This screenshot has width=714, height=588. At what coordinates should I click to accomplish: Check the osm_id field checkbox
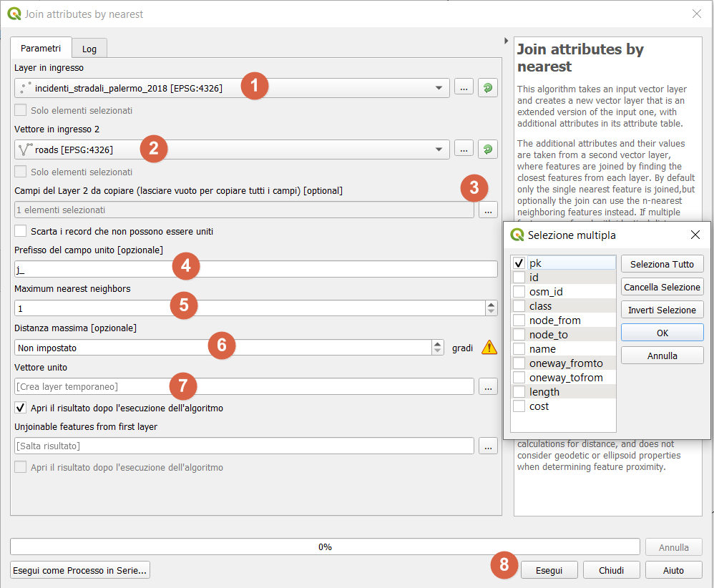point(519,292)
